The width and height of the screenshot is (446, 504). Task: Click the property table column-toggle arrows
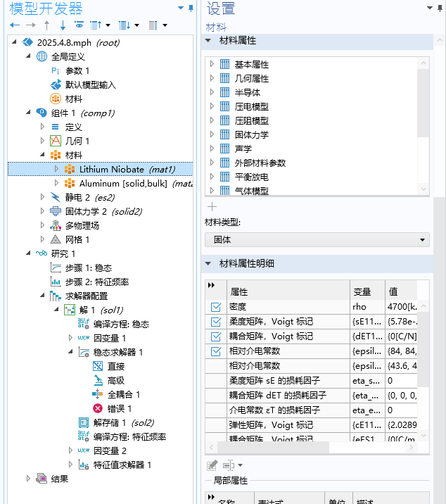click(x=212, y=285)
